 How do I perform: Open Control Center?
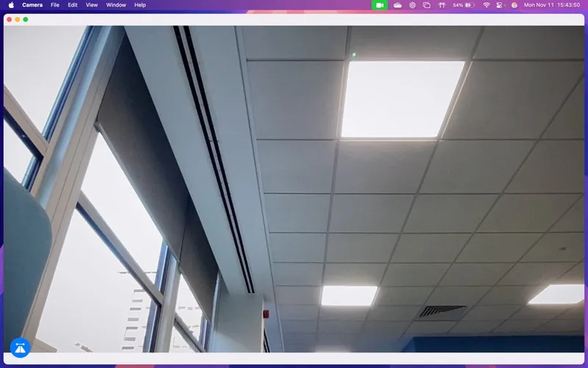501,5
